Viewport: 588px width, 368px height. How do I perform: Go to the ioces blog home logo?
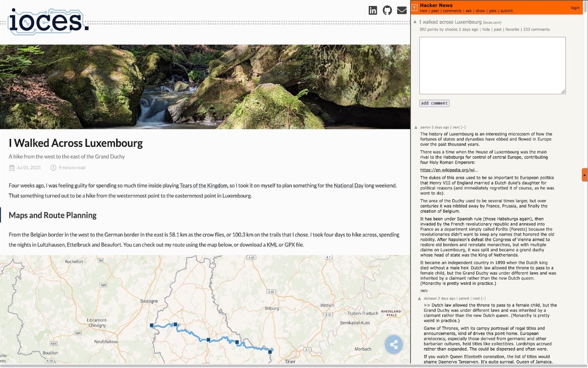(x=48, y=22)
